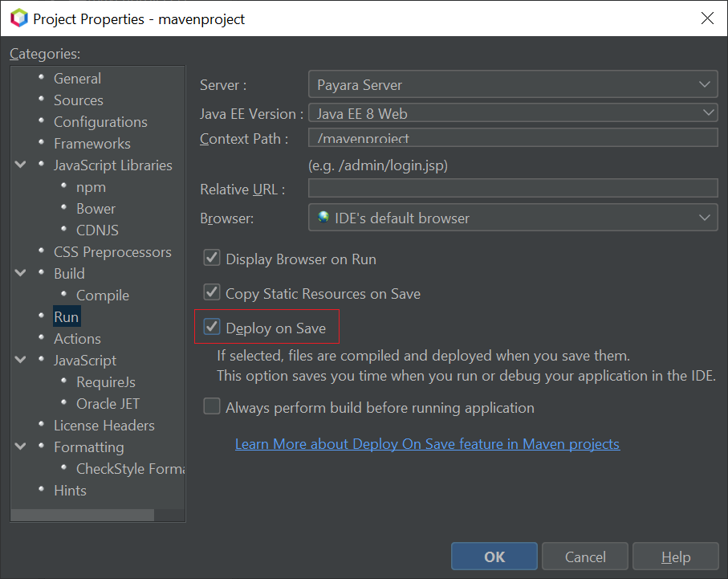
Task: Select the Compile category under Build
Action: pyautogui.click(x=102, y=296)
